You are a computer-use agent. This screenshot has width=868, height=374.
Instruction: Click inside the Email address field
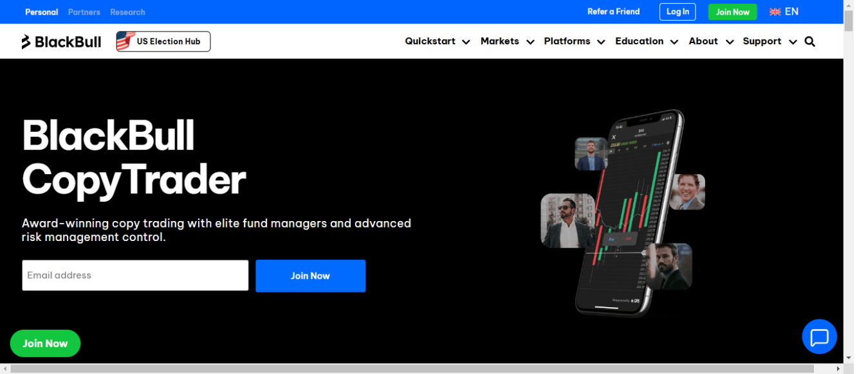[x=135, y=275]
